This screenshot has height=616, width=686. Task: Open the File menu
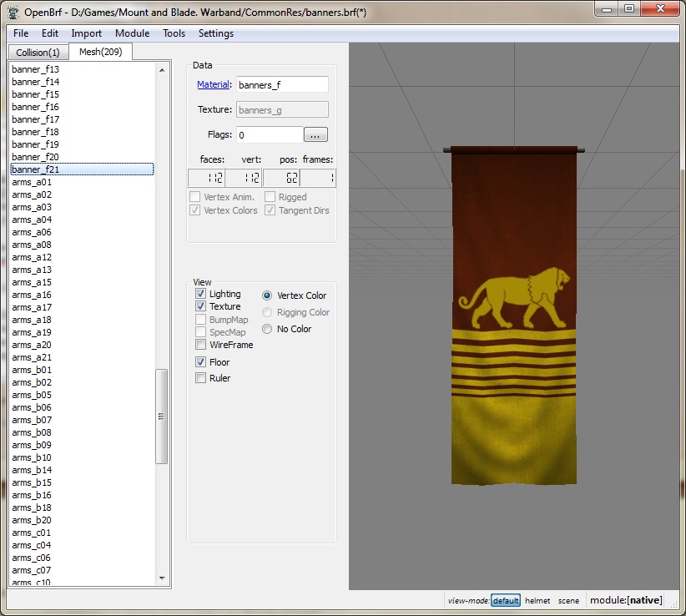click(x=21, y=33)
